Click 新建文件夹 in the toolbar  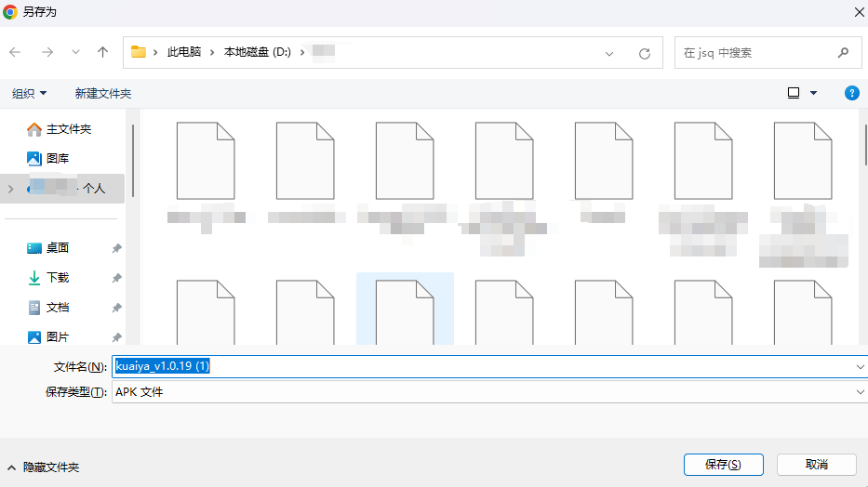click(102, 94)
